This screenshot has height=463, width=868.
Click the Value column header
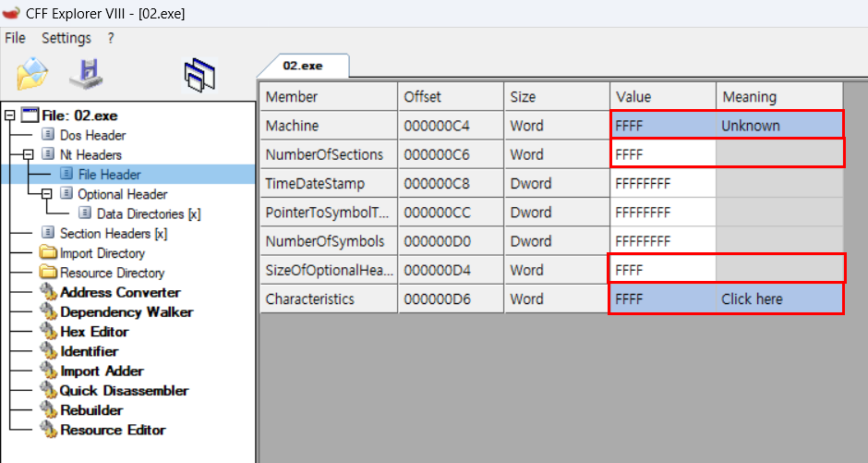(663, 96)
